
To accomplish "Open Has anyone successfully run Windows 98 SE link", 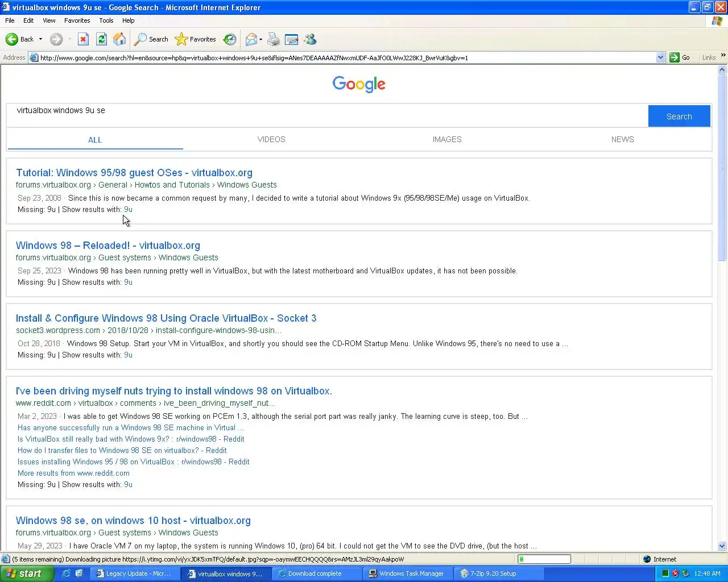I will [130, 427].
